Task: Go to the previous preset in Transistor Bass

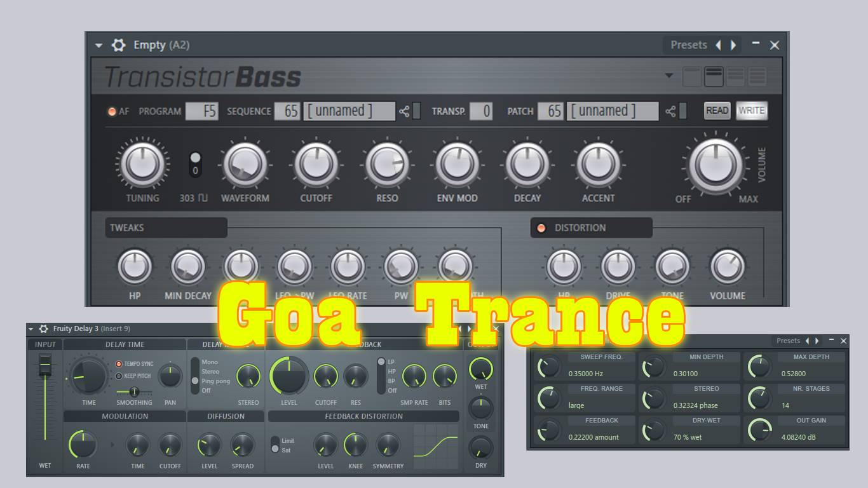Action: (x=719, y=45)
